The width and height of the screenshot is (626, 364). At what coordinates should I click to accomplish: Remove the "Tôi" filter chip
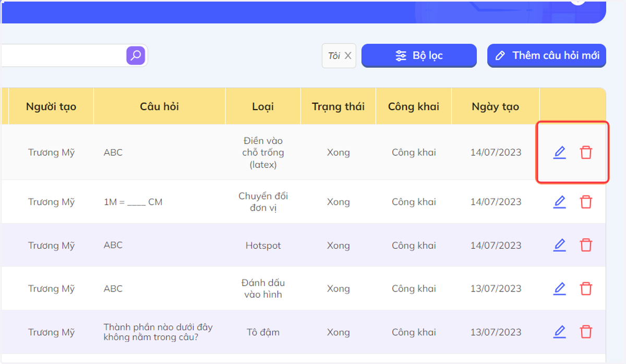(x=348, y=56)
